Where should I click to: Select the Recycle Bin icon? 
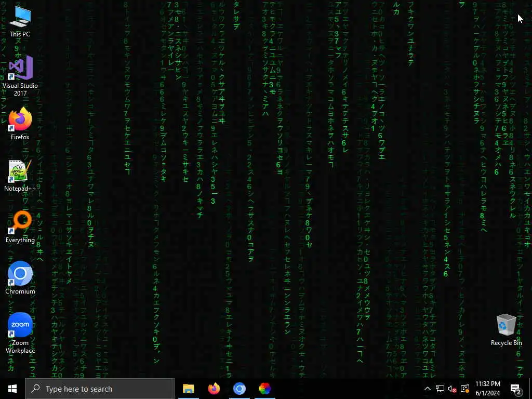tap(506, 330)
